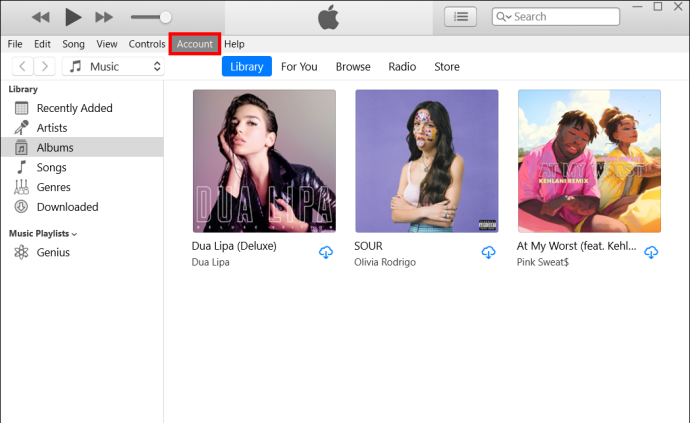Viewport: 690px width, 423px height.
Task: Click the gray 'Dua Lipa' artist name
Action: (x=210, y=262)
